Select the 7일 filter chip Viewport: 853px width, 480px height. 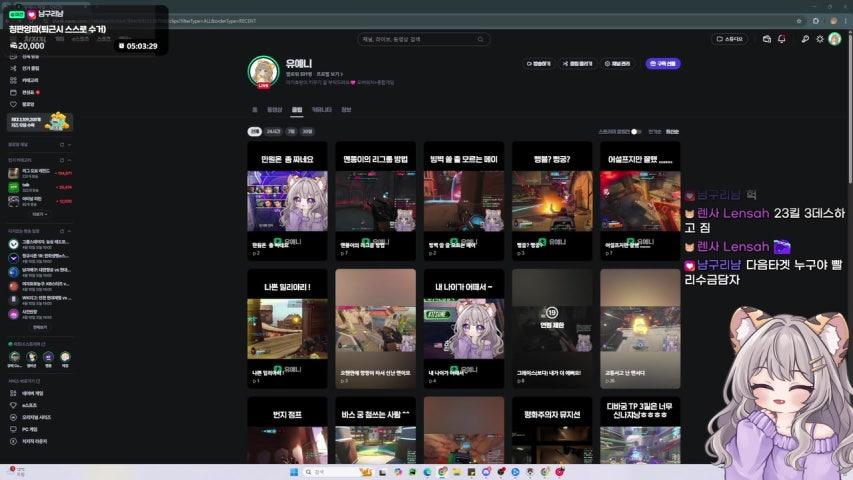click(x=292, y=131)
